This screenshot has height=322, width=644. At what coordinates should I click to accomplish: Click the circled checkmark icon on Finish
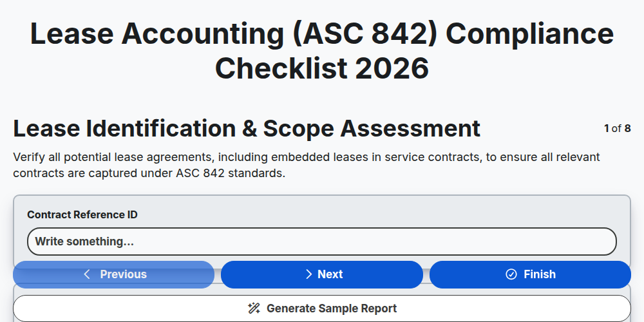click(511, 274)
